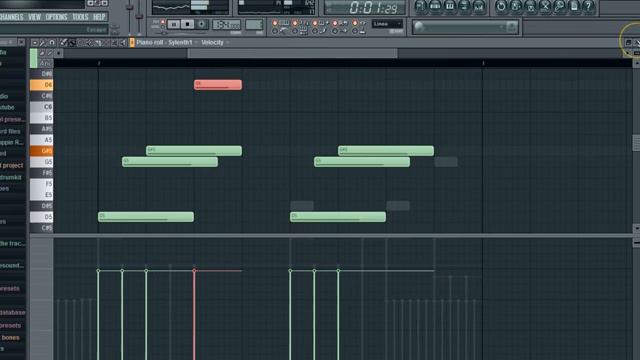Open the CHANNELS menu

(x=11, y=17)
